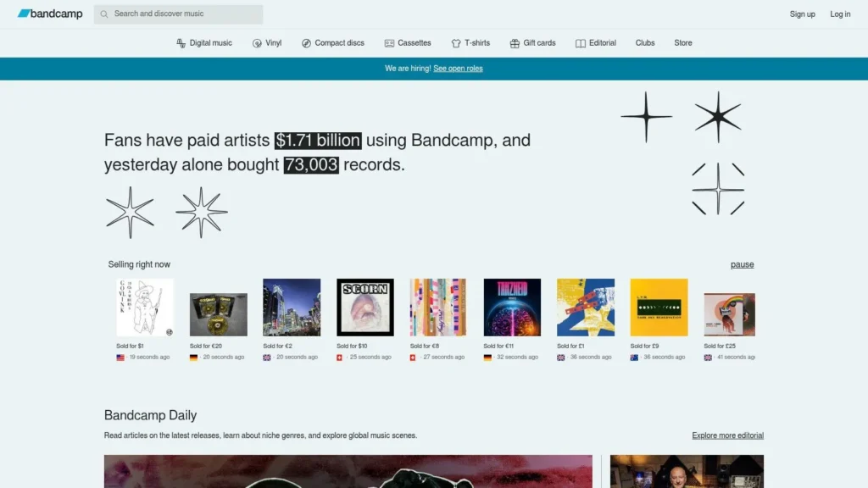Open the Store link
The height and width of the screenshot is (488, 868).
683,43
